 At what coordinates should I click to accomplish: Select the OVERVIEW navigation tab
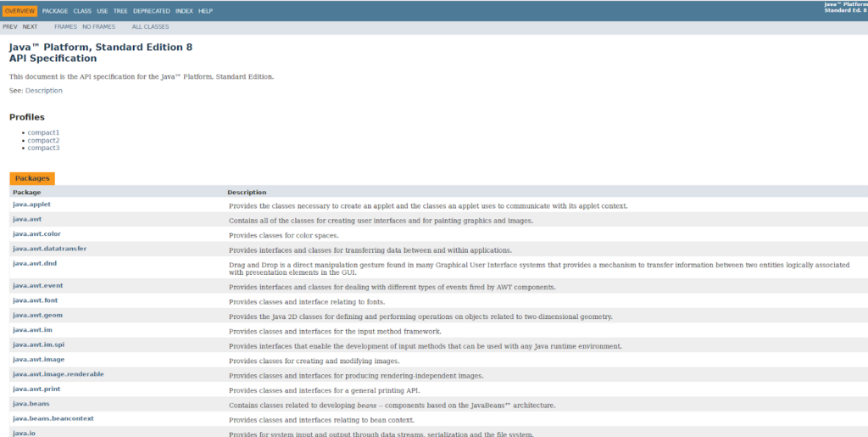20,11
